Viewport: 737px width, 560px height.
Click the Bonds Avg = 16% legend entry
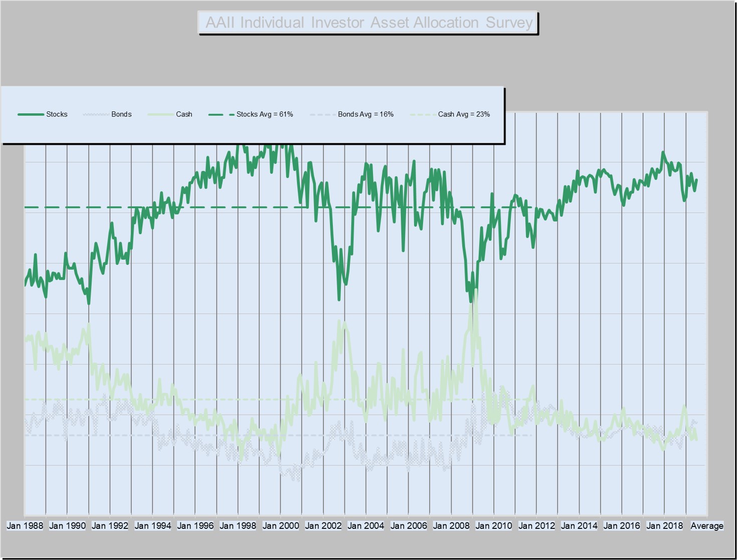[352, 114]
